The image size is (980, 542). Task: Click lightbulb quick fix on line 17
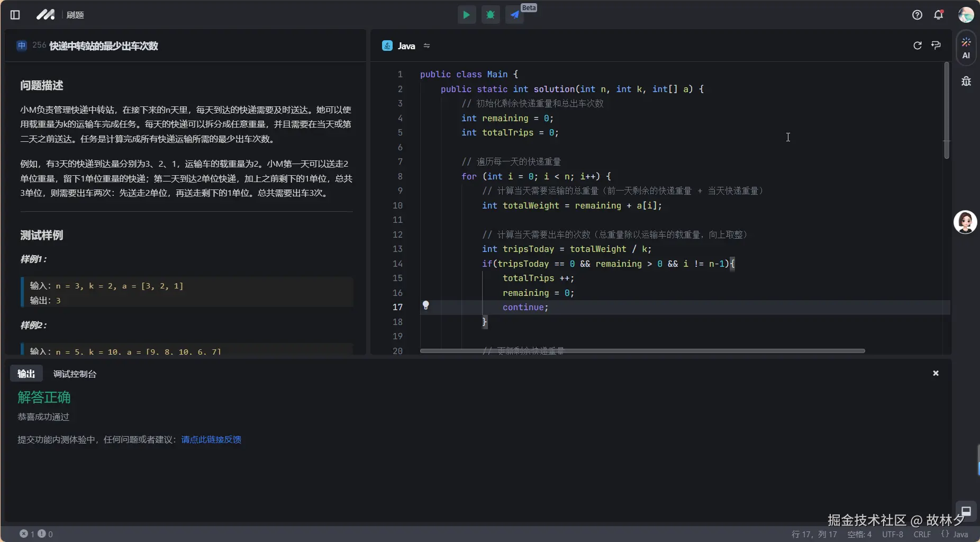click(425, 305)
